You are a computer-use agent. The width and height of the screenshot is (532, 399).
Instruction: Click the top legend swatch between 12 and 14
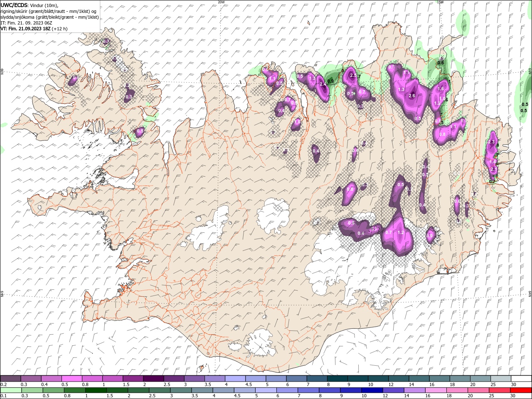pos(398,379)
